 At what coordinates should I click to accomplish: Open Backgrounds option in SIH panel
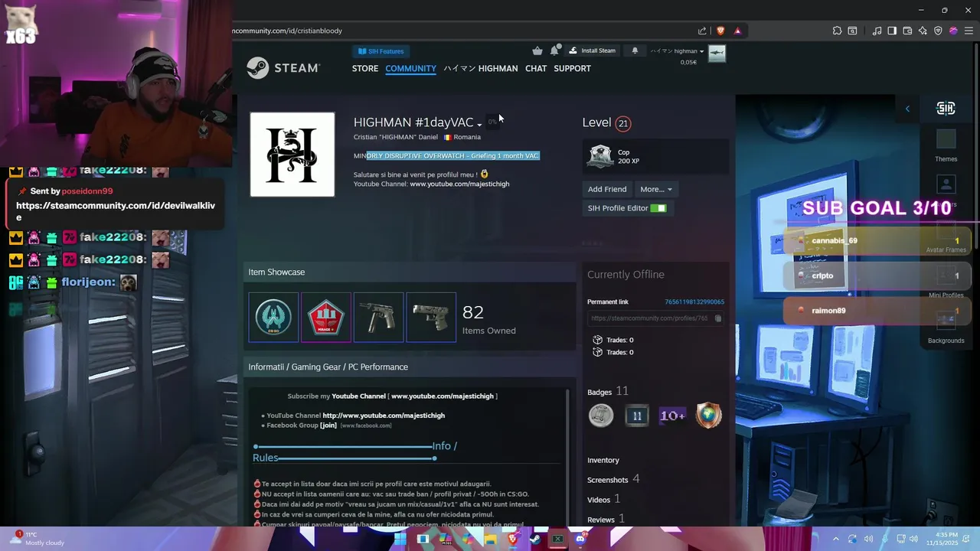coord(946,328)
